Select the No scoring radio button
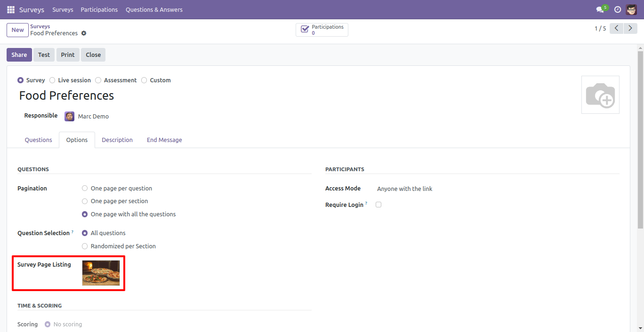 (48, 324)
